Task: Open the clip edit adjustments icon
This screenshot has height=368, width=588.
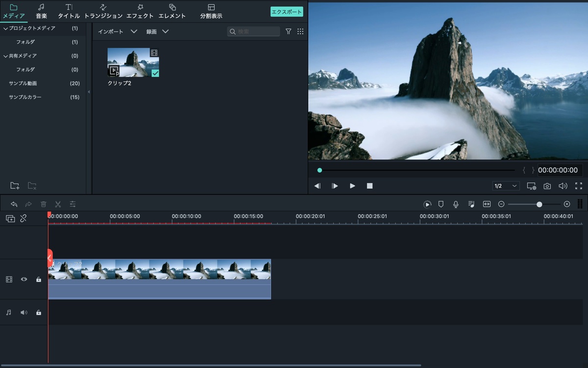Action: pyautogui.click(x=73, y=204)
